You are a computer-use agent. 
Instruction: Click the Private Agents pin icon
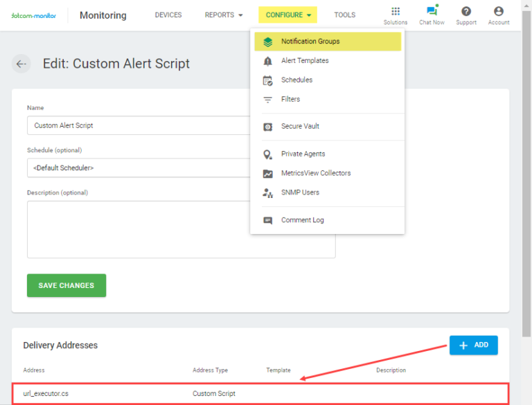click(268, 154)
